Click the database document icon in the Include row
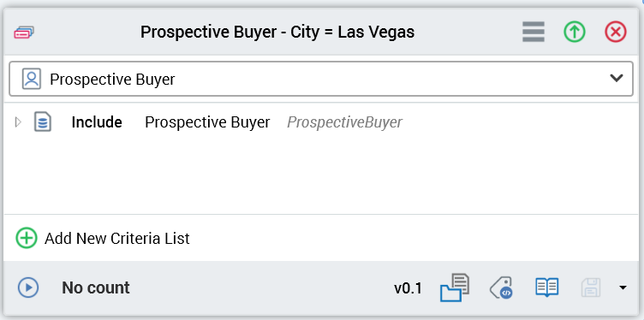Screen dimensions: 644x320 tap(43, 122)
